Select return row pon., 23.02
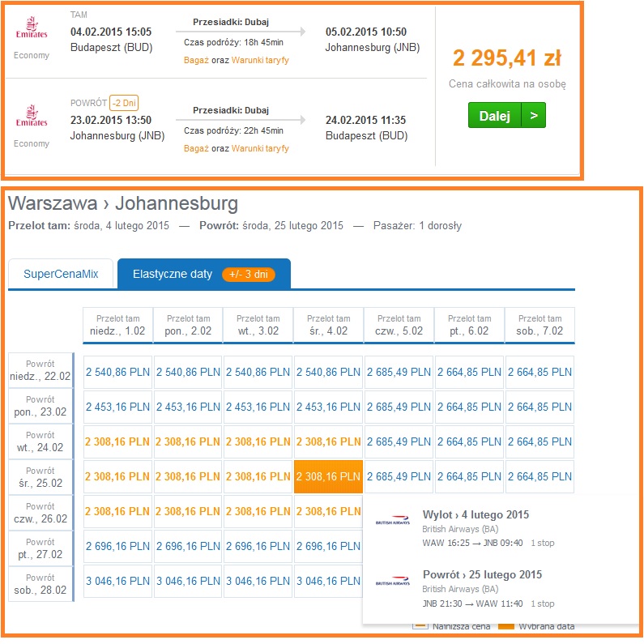This screenshot has width=644, height=644. point(41,406)
